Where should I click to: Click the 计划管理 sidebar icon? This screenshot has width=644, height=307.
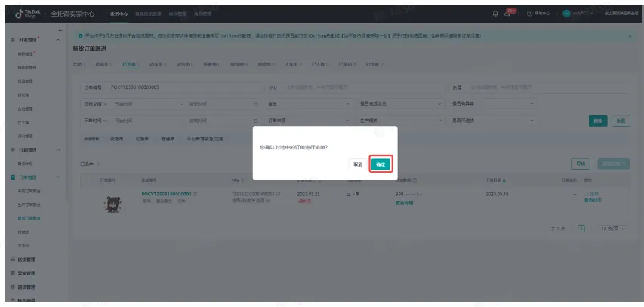tap(13, 150)
